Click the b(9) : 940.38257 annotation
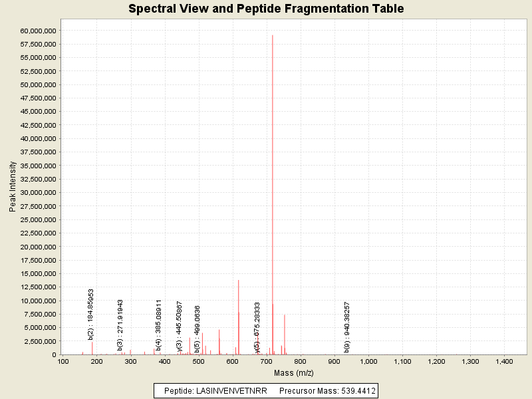532x399 pixels. [x=347, y=327]
